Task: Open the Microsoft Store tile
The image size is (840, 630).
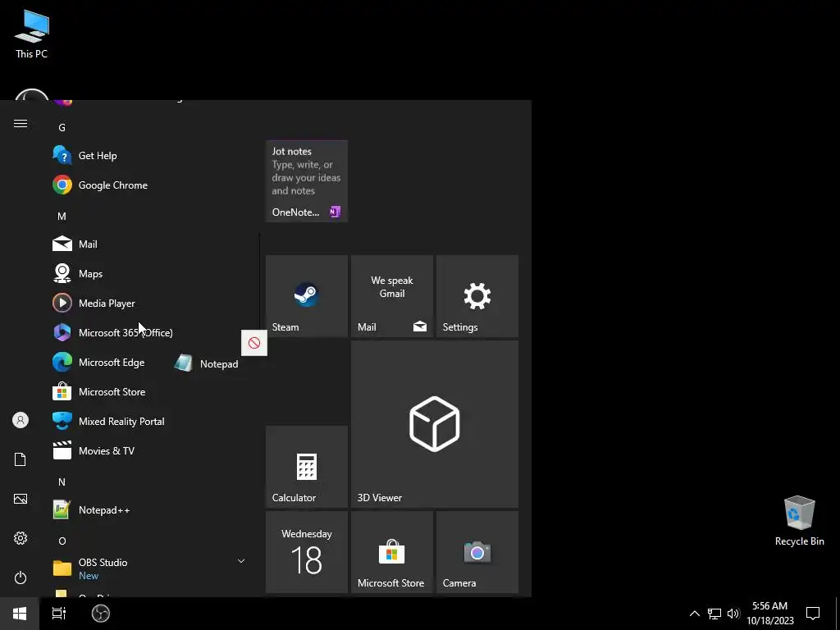Action: (x=391, y=552)
